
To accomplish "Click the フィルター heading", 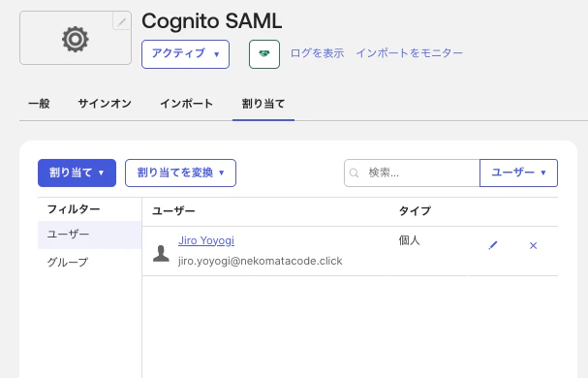I will [74, 209].
